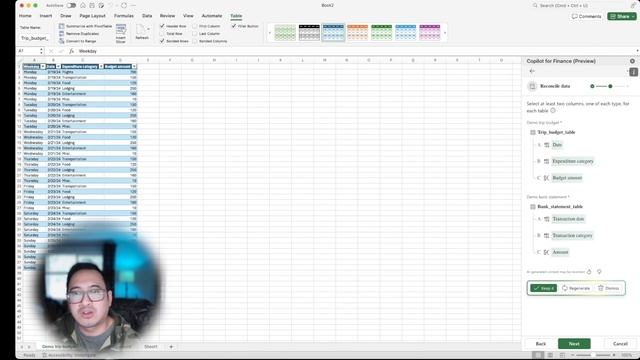Click the Table Name input field

pyautogui.click(x=35, y=38)
